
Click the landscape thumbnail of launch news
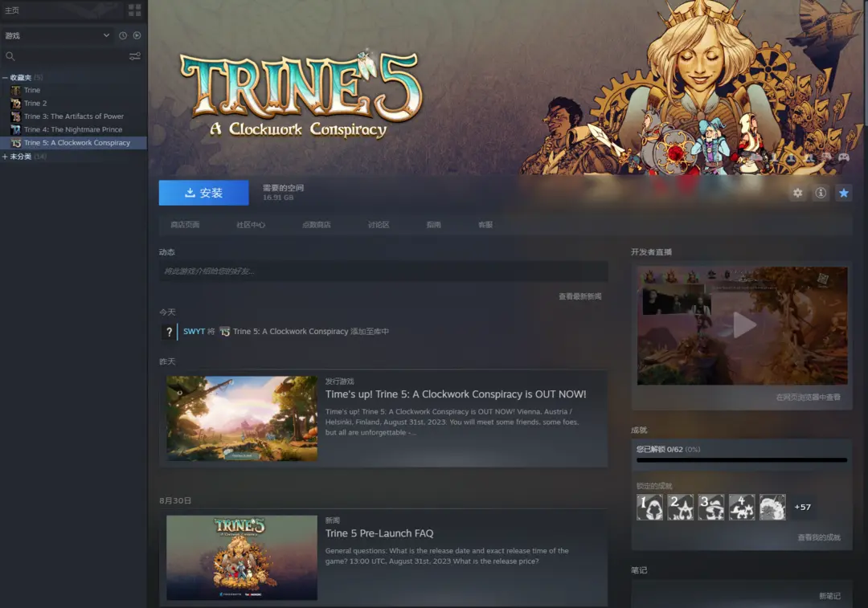(x=242, y=418)
